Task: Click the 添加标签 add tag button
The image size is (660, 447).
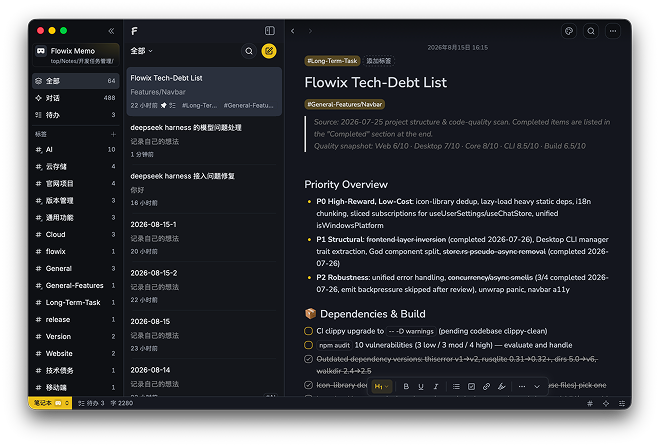Action: point(378,61)
